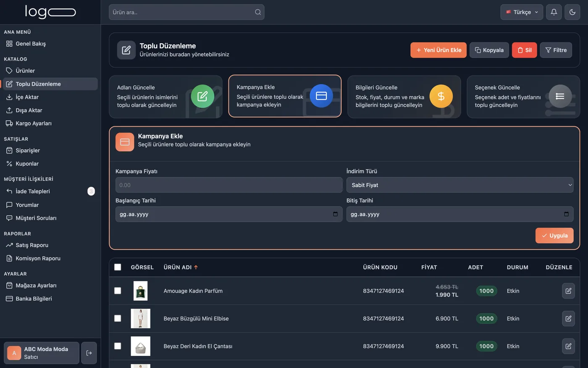Open the notifications bell icon
588x368 pixels.
(x=554, y=12)
